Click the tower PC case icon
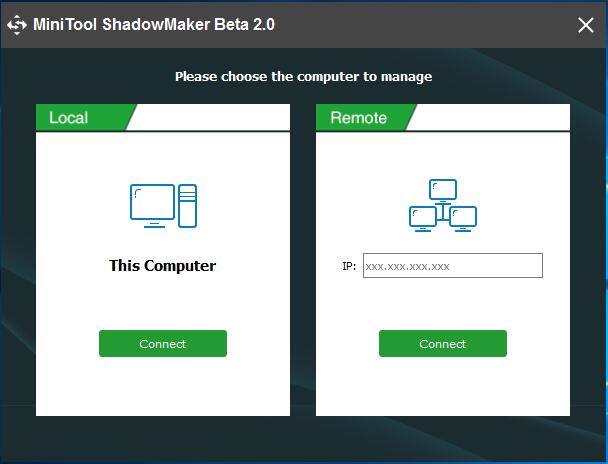 coord(188,206)
